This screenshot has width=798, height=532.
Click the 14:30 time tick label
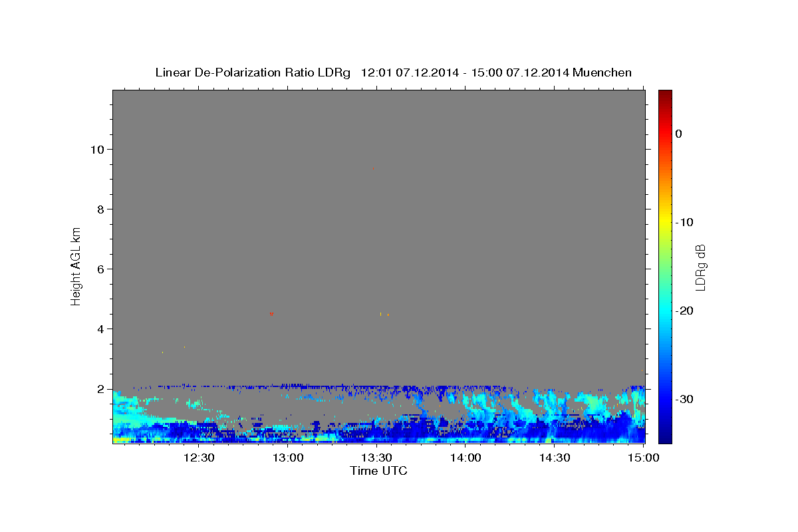click(x=554, y=458)
